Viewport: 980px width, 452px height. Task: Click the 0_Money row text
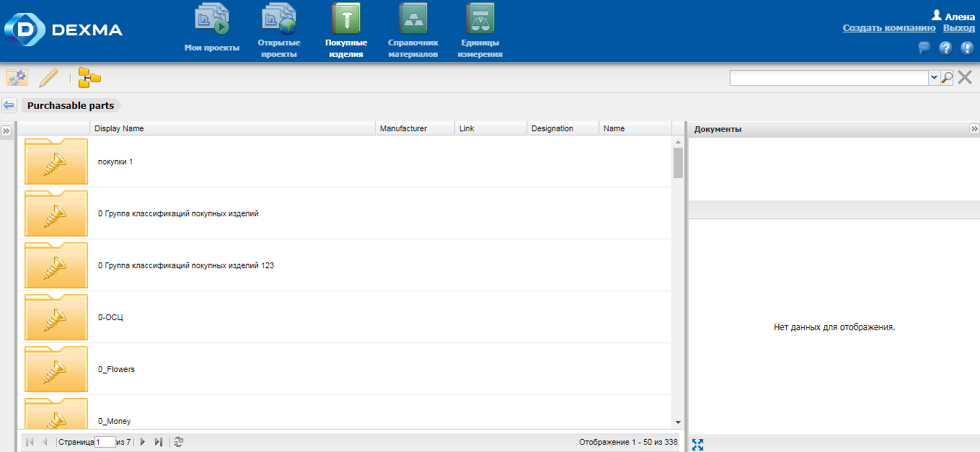pyautogui.click(x=115, y=421)
